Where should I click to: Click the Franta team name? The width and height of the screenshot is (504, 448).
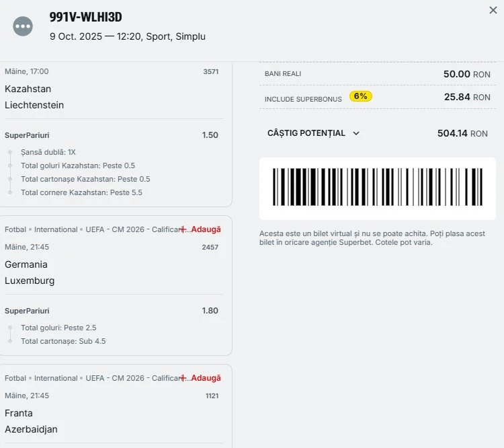[x=19, y=413]
